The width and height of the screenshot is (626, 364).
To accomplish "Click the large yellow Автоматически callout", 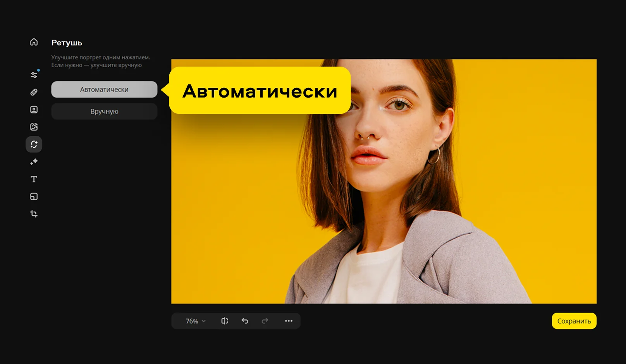I will click(x=260, y=91).
